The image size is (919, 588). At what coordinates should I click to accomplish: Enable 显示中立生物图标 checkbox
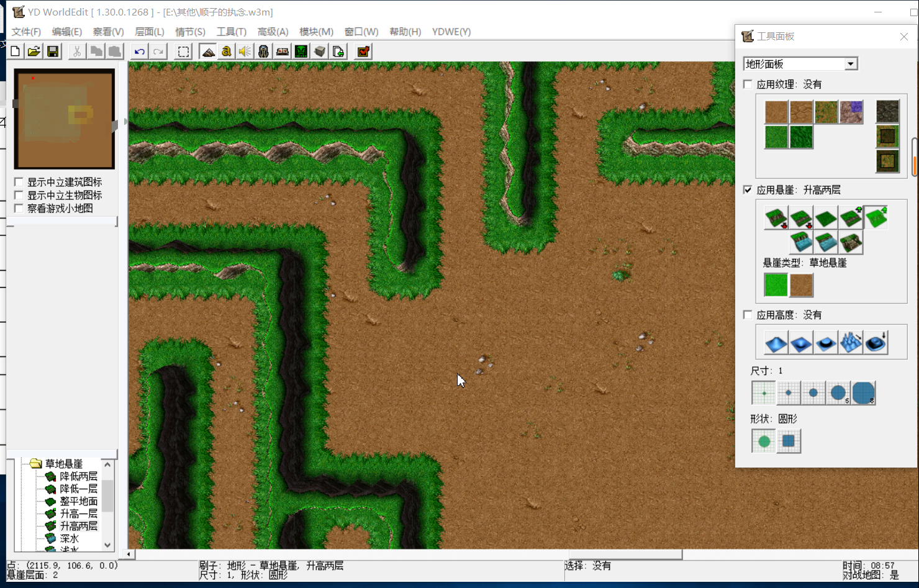pos(19,195)
